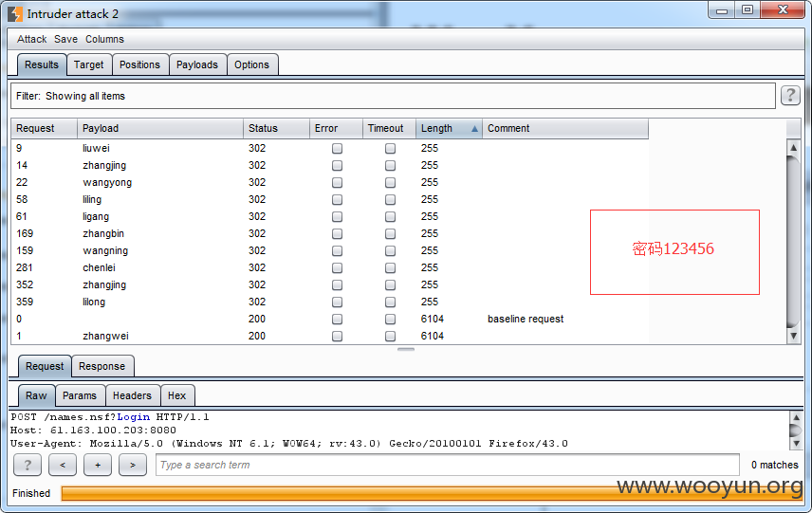
Task: Toggle Error checkbox for wangning row
Action: pos(337,251)
